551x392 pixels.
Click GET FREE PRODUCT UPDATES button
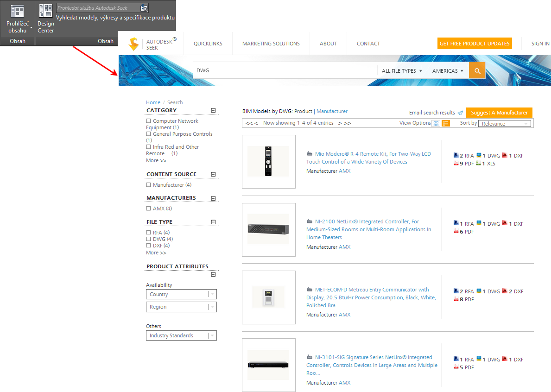(x=475, y=44)
